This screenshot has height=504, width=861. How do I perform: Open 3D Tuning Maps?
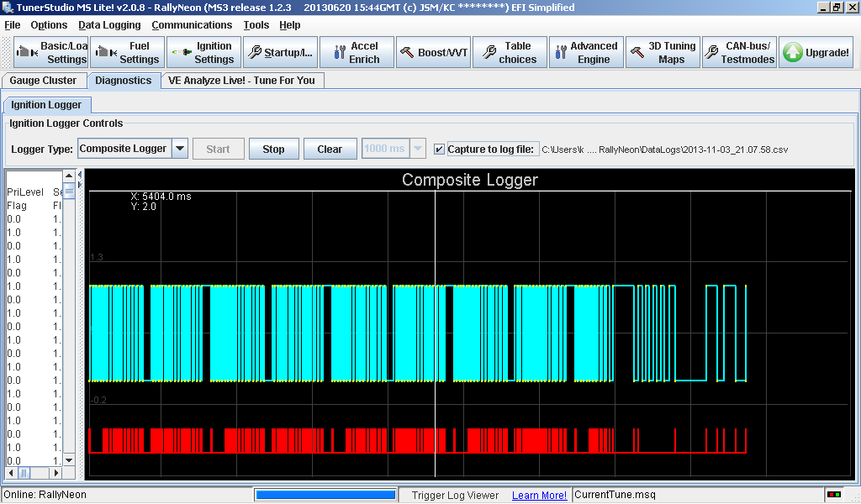[663, 52]
